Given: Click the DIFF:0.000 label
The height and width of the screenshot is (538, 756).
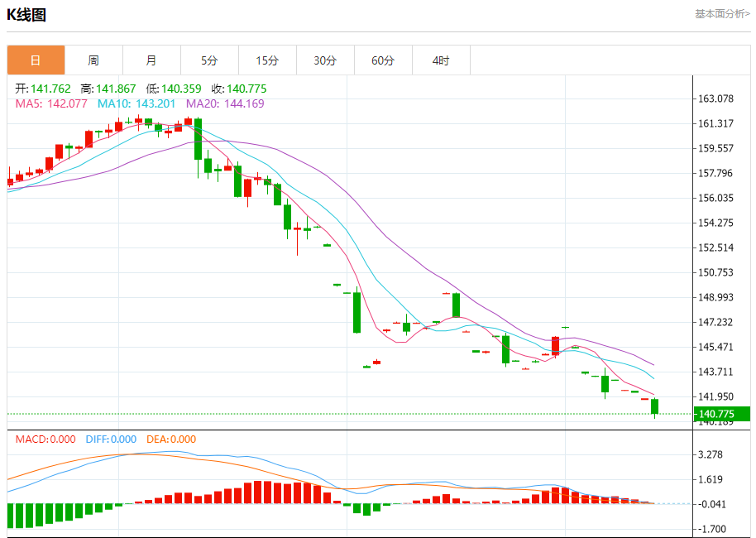Looking at the screenshot, I should [111, 439].
